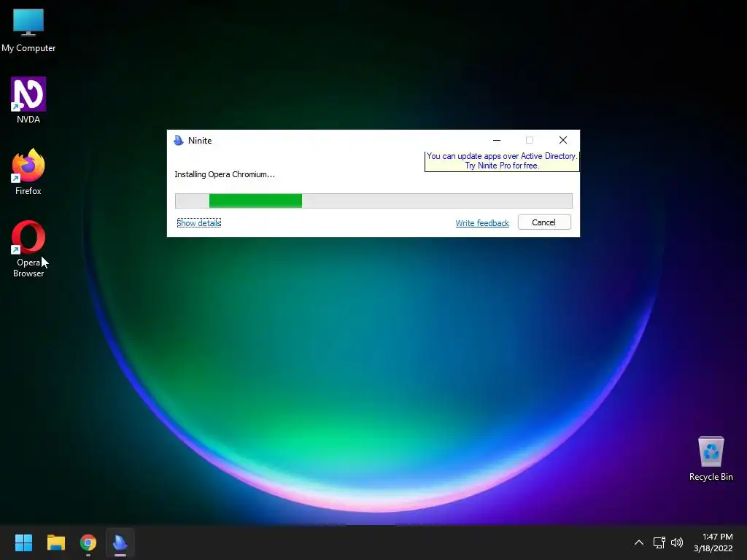Click the green installation progress bar
The height and width of the screenshot is (560, 747).
tap(373, 201)
